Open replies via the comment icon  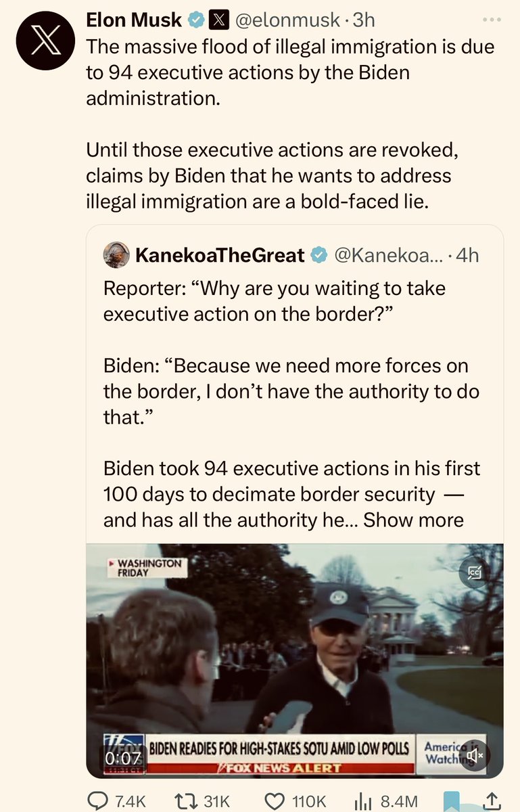[99, 800]
